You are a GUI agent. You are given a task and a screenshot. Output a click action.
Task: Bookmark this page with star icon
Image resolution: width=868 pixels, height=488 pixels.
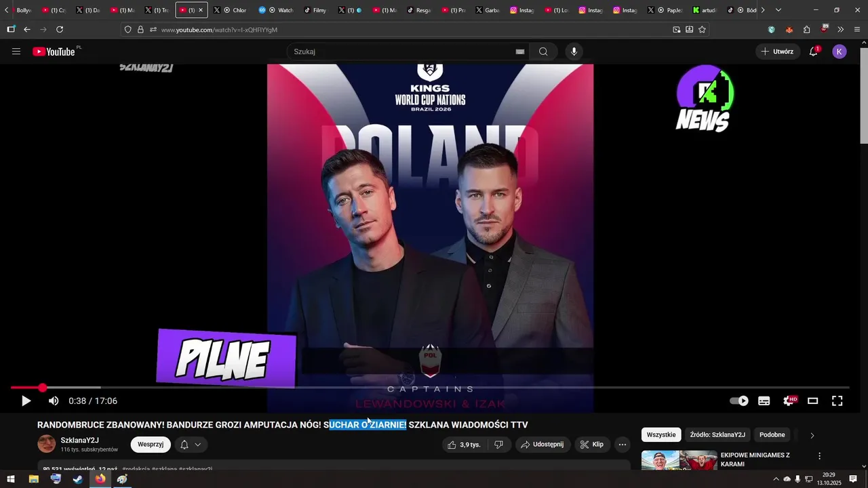pos(703,30)
